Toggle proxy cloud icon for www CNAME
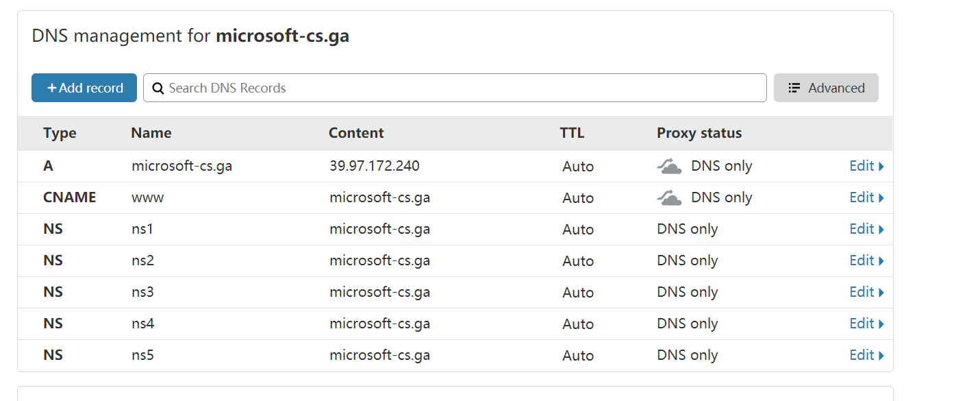980x401 pixels. click(x=669, y=198)
